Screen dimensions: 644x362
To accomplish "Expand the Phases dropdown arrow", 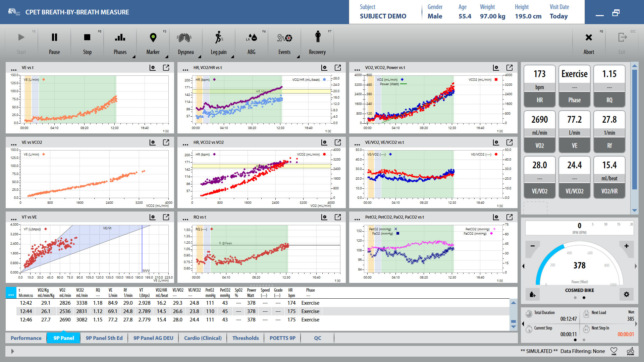I will pos(134,57).
